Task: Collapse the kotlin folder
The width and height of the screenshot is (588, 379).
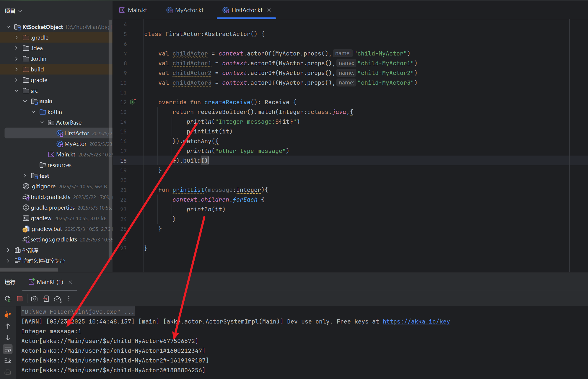Action: click(33, 112)
